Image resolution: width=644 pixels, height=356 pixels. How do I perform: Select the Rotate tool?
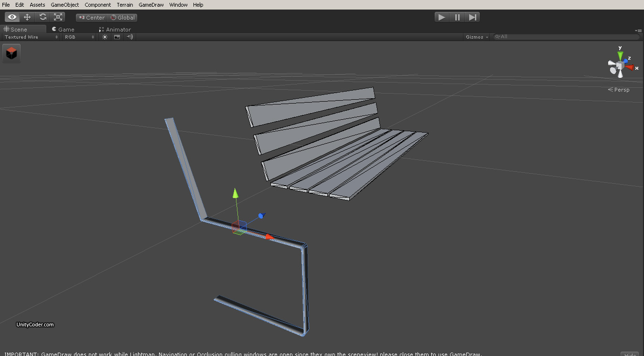(x=43, y=17)
